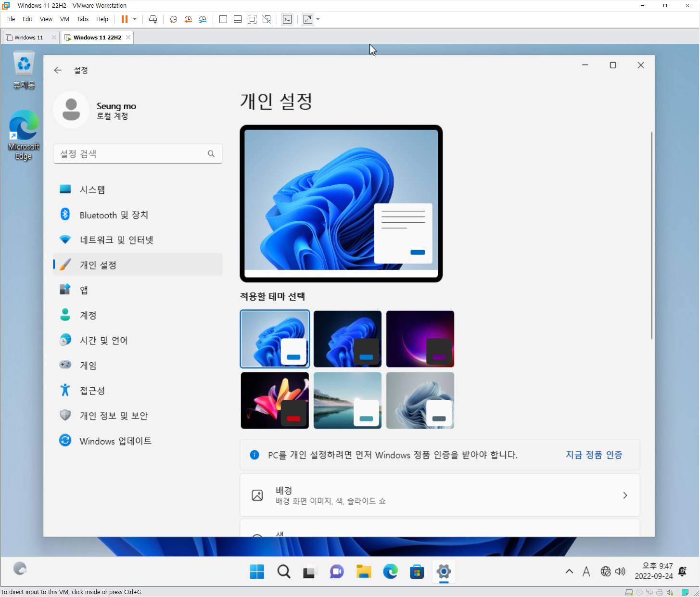Close the Windows 11 22H2 tab

point(128,38)
